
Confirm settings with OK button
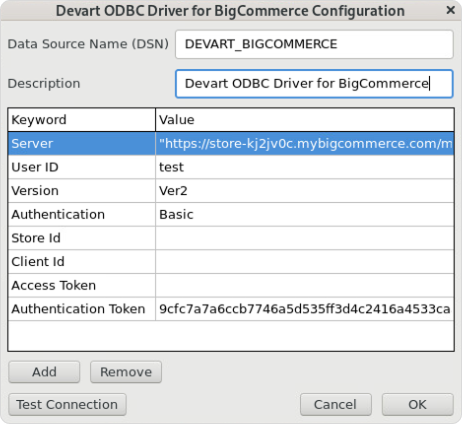click(418, 405)
